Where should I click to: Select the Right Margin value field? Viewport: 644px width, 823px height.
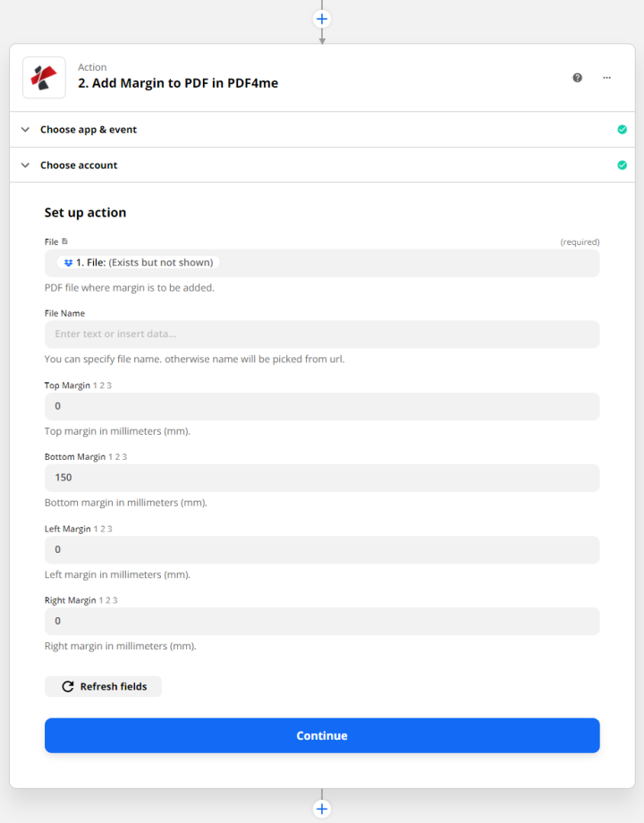pos(322,621)
